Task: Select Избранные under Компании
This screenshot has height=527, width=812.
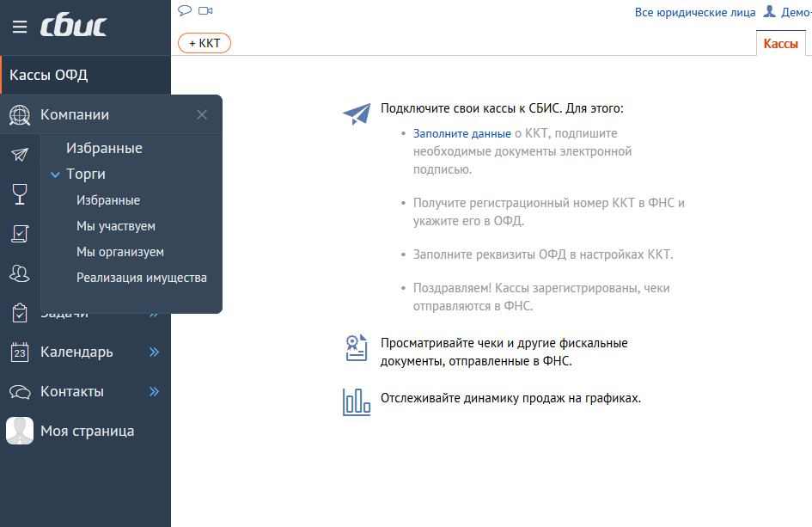Action: tap(104, 148)
